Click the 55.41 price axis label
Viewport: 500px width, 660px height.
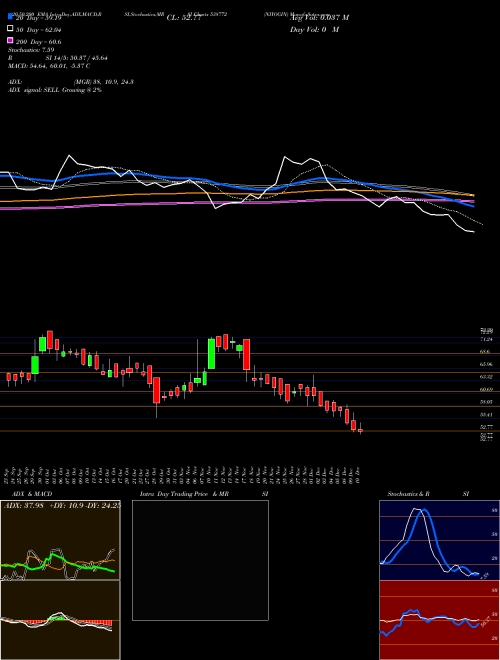pyautogui.click(x=486, y=415)
